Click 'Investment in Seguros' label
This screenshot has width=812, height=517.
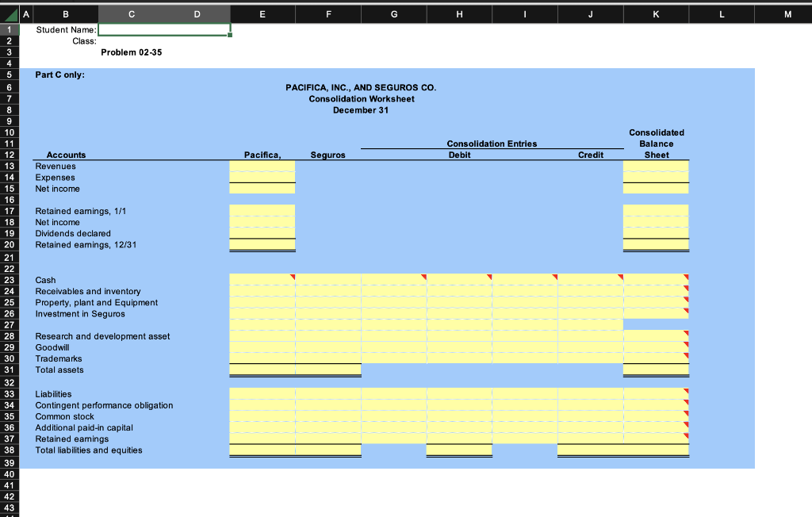(80, 314)
